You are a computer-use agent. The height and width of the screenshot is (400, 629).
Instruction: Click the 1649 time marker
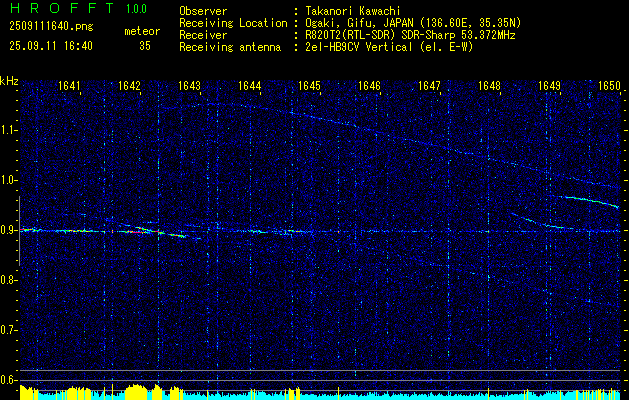(549, 86)
